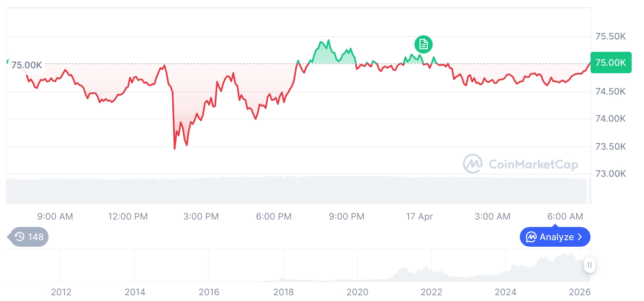Viewport: 644px width, 301px height.
Task: Select year 2022 on the overview timeline
Action: pos(431,292)
